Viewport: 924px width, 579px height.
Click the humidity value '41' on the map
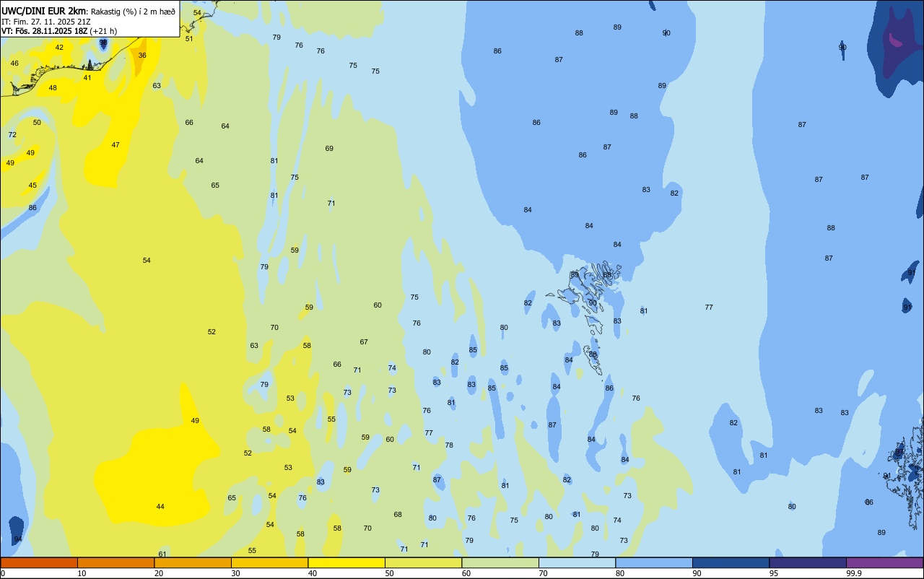[87, 78]
